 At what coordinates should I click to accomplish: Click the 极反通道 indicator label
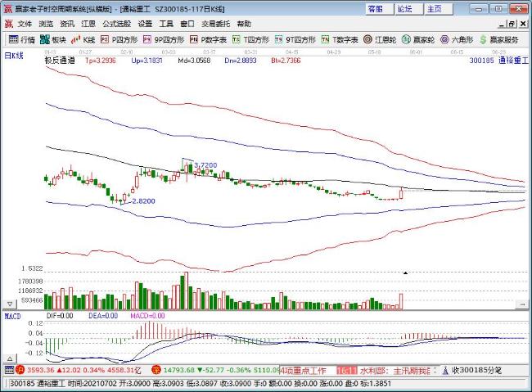(60, 61)
